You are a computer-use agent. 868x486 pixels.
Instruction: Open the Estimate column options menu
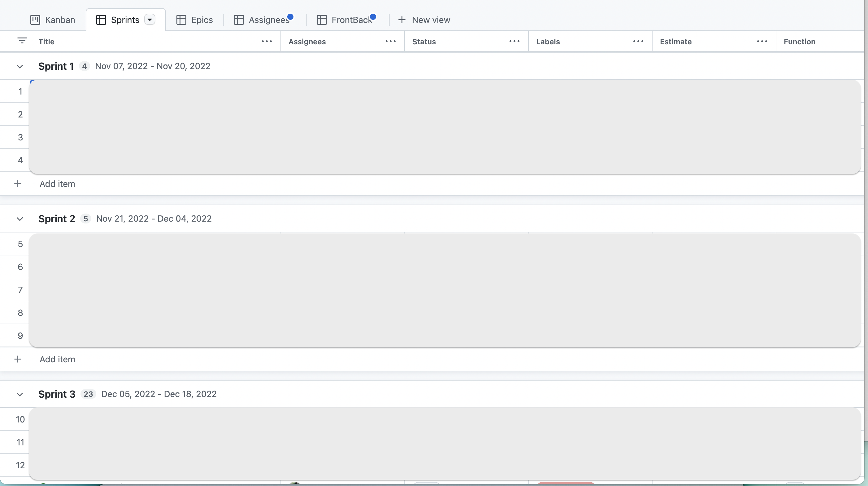(762, 42)
